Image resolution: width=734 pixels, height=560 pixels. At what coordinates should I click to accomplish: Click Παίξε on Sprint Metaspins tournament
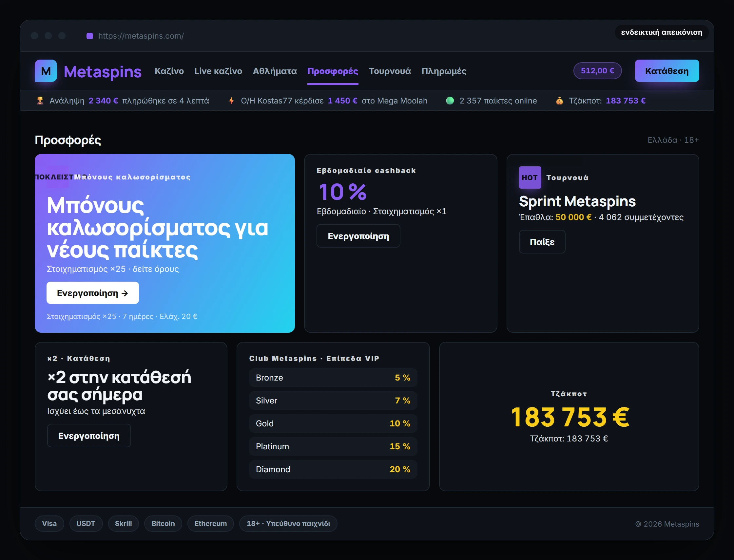542,242
